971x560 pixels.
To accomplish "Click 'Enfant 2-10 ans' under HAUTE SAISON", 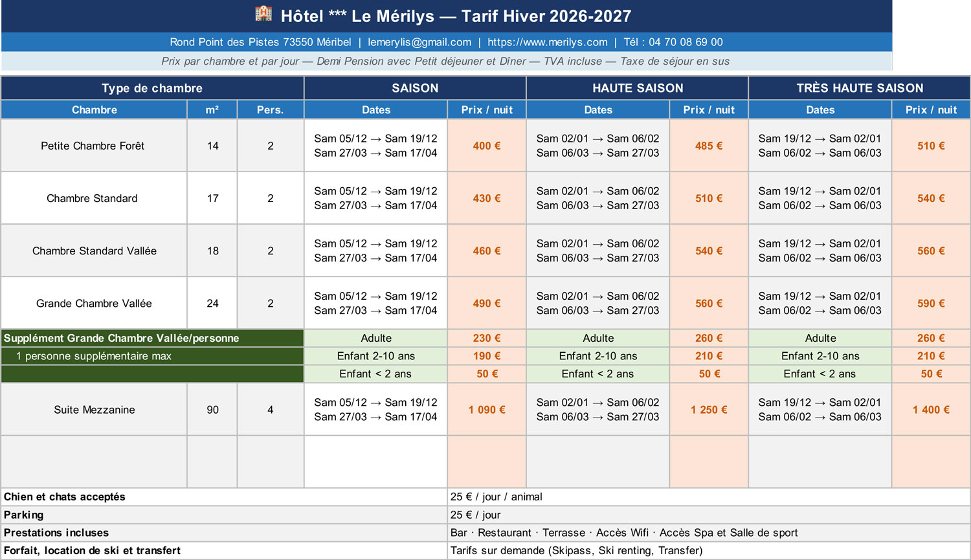I will [598, 356].
